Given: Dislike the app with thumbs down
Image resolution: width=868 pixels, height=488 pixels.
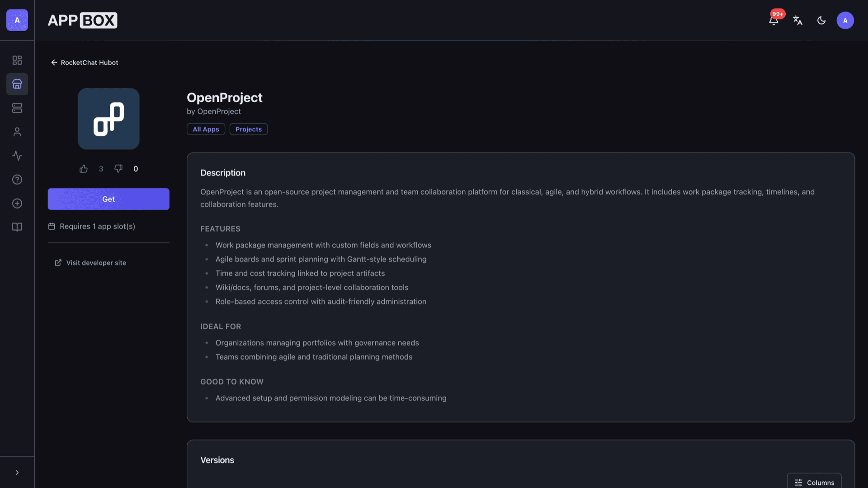Looking at the screenshot, I should 118,169.
